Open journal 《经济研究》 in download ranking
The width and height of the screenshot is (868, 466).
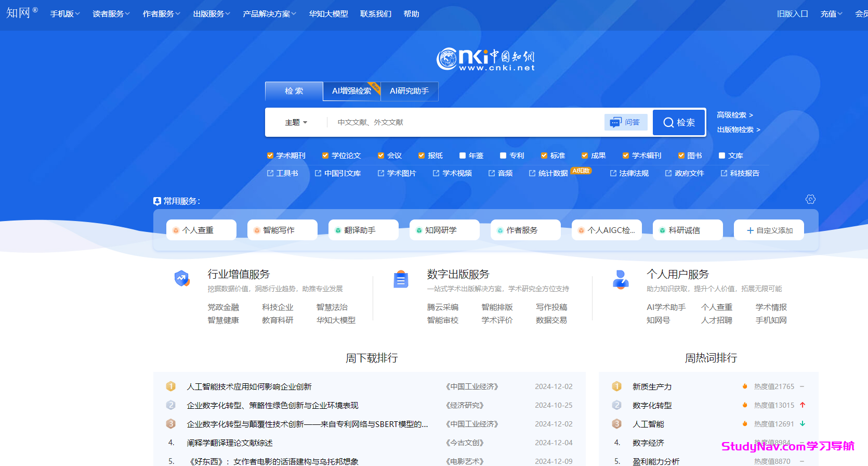point(465,405)
